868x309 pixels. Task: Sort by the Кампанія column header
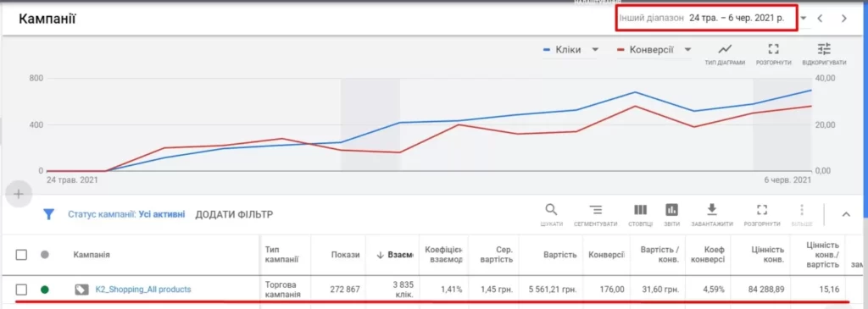(x=92, y=255)
